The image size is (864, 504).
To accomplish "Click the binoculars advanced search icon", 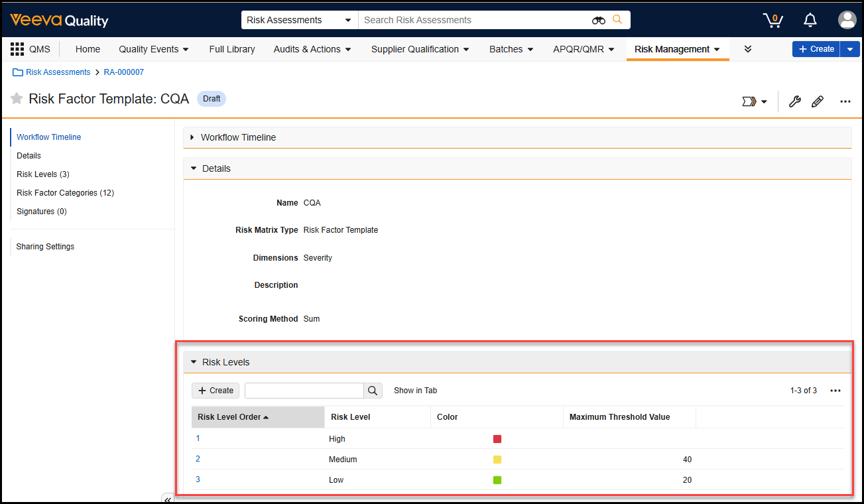I will tap(599, 20).
